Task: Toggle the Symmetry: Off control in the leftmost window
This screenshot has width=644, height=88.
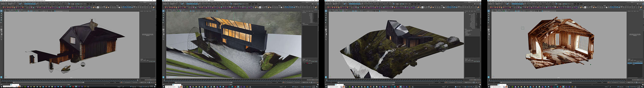Action: [61, 4]
